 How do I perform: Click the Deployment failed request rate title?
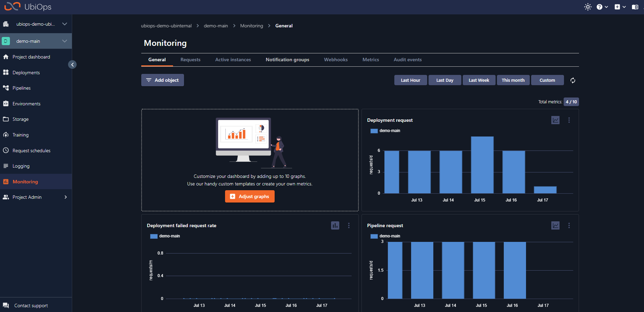182,225
